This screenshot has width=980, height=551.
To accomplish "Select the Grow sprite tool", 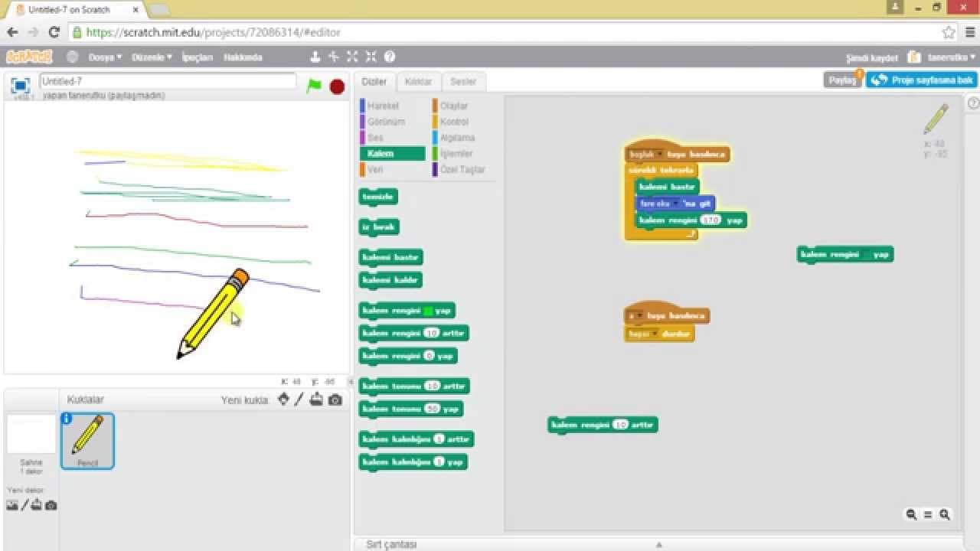I will [352, 57].
